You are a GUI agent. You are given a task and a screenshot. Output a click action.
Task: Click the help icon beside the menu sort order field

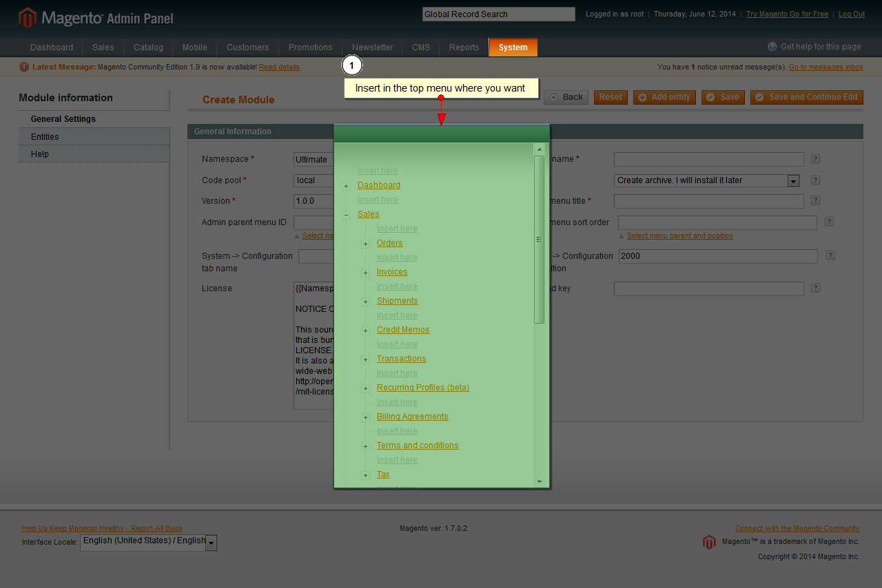829,222
